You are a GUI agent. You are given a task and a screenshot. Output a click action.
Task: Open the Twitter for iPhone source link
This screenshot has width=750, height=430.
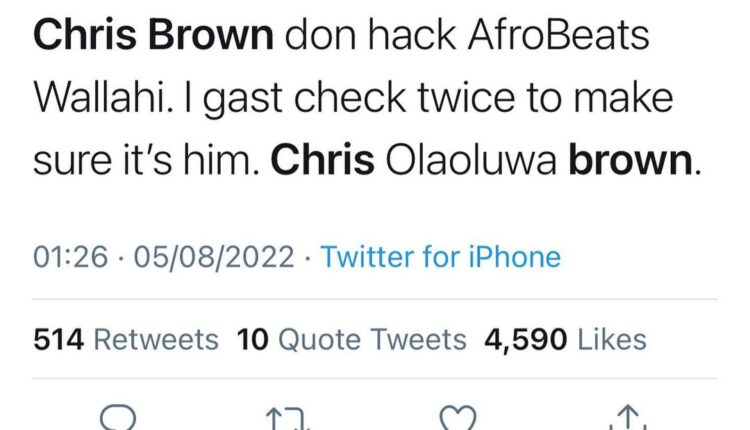[x=441, y=257]
